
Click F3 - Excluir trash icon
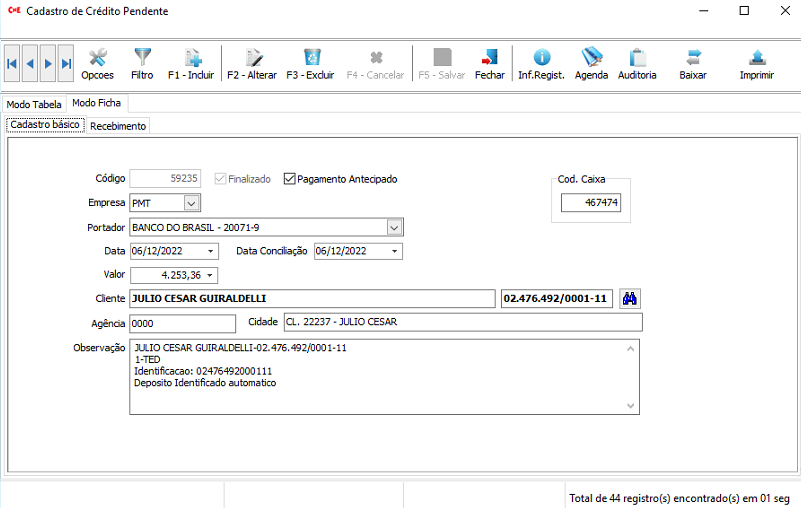[311, 64]
